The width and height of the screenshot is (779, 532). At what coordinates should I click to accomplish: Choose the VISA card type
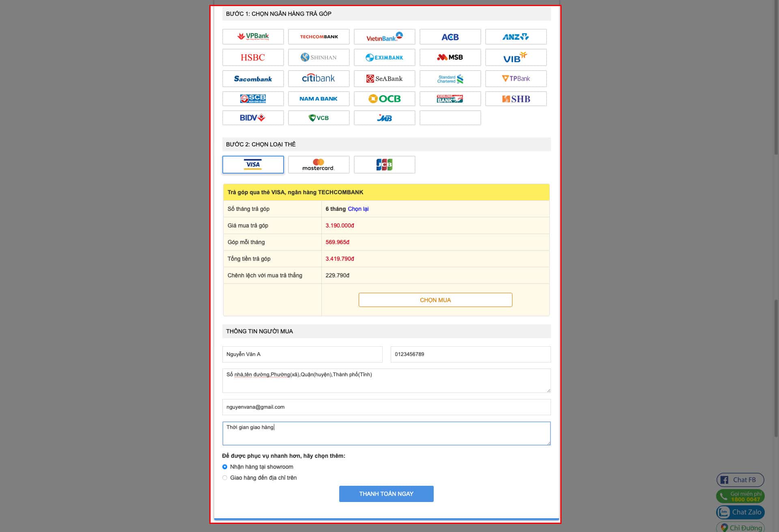[253, 165]
